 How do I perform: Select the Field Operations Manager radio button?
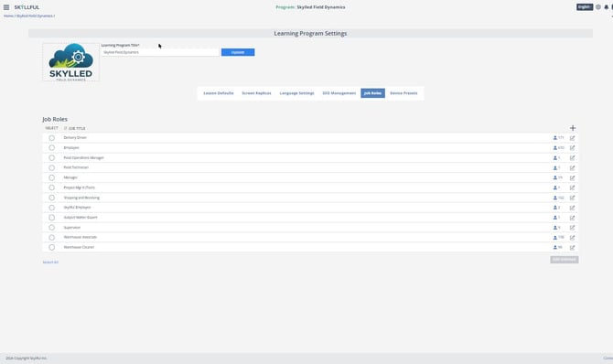(x=51, y=158)
